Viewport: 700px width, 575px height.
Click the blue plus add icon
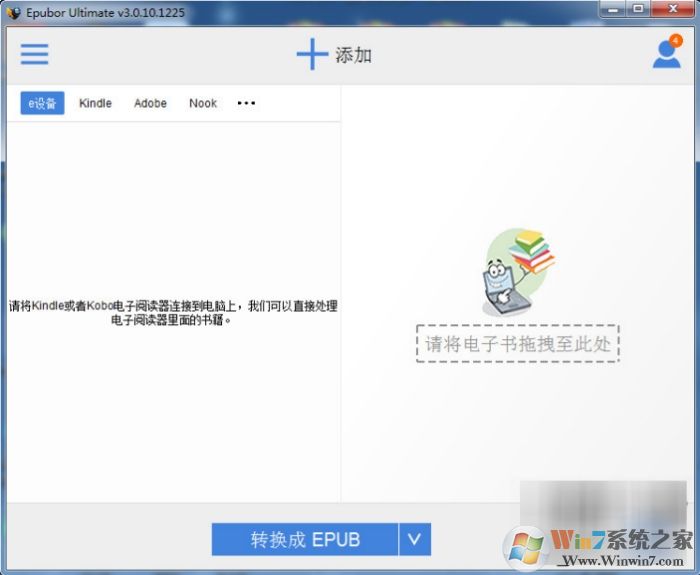point(312,54)
